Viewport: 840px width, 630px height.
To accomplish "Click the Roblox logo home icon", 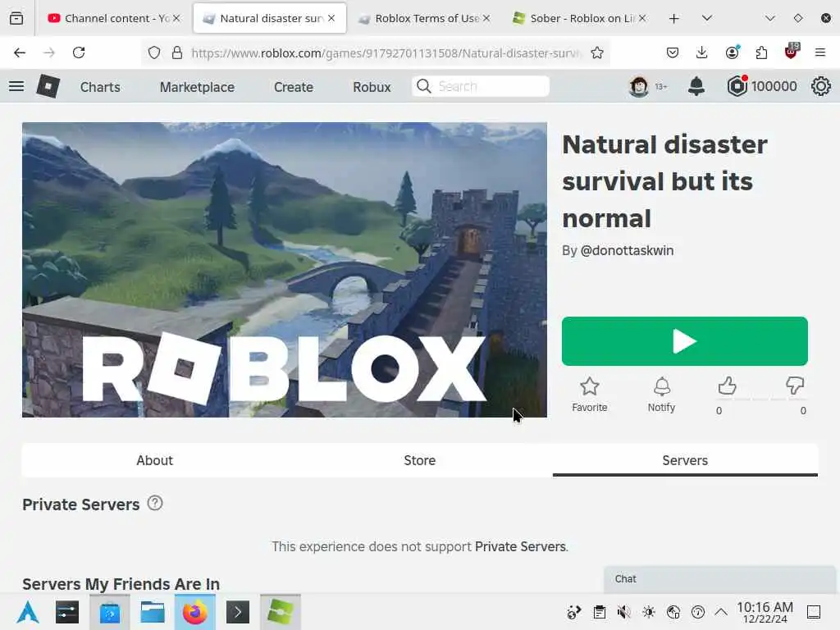I will (x=48, y=86).
